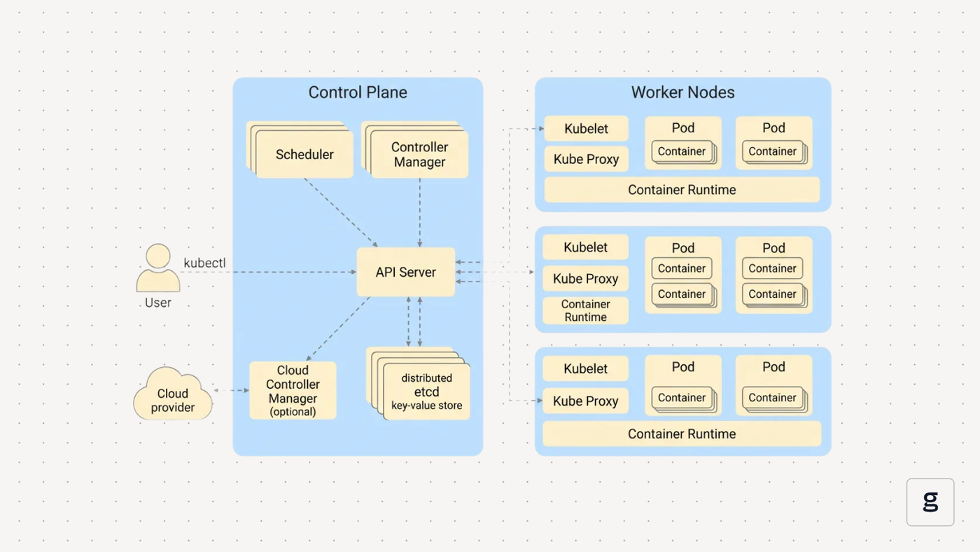
Task: Click the Control Plane title
Action: coord(358,92)
